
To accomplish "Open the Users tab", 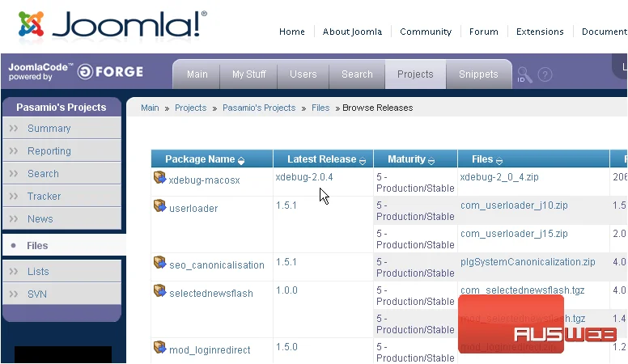I will [303, 74].
